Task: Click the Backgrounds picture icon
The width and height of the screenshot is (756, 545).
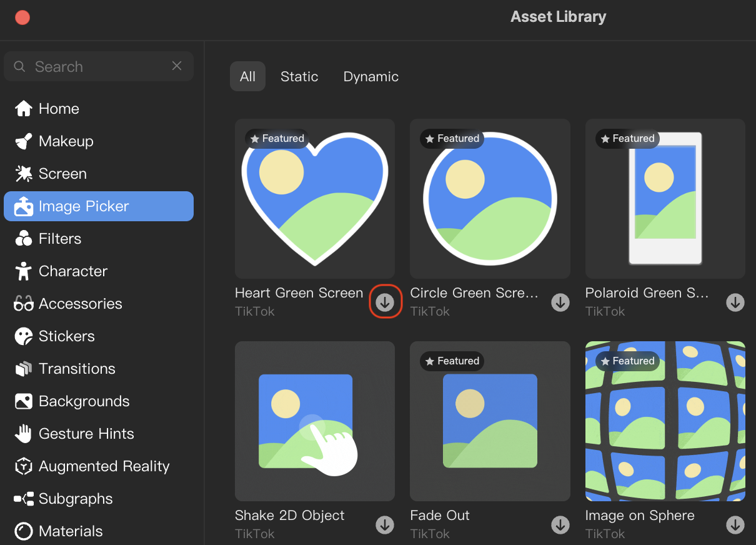Action: (x=23, y=401)
